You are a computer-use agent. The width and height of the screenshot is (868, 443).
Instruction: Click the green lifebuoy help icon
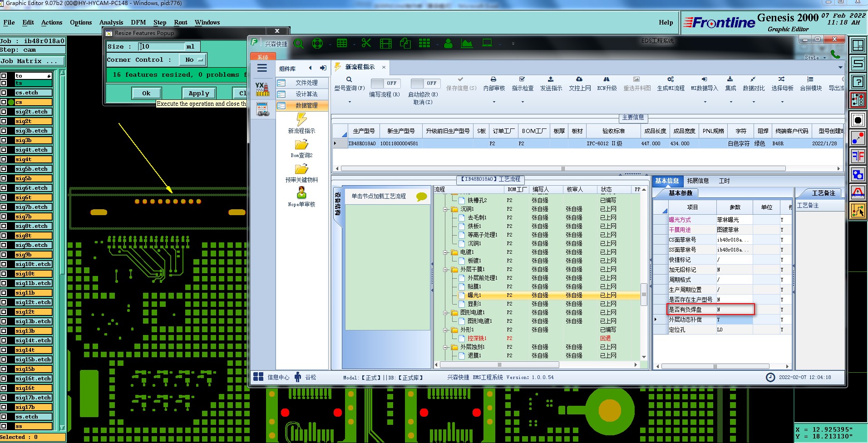[317, 44]
